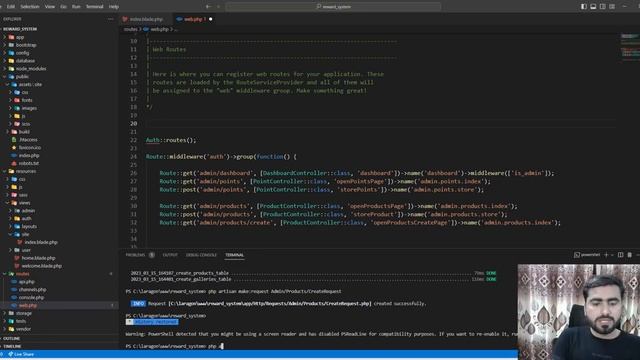Screen dimensions: 640x360
Task: Kill terminal using trash icon
Action: click(x=630, y=255)
